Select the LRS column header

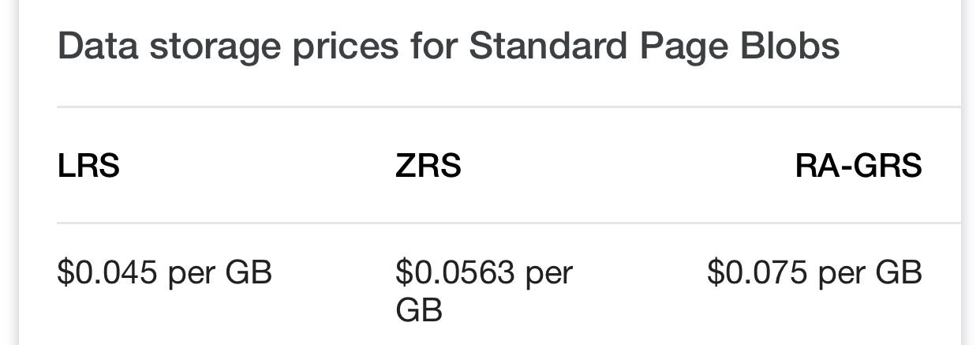88,167
